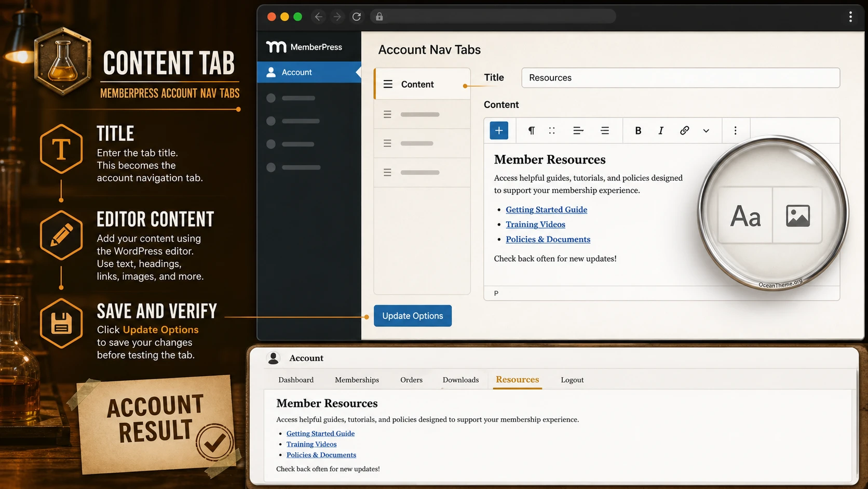Click the MemberPress logo in sidebar

tap(304, 47)
